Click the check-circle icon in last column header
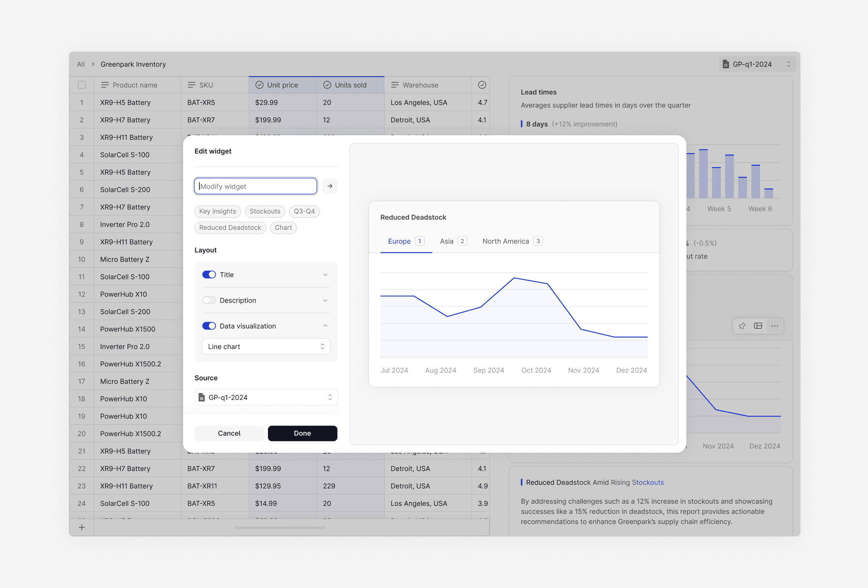This screenshot has height=588, width=868. point(482,85)
